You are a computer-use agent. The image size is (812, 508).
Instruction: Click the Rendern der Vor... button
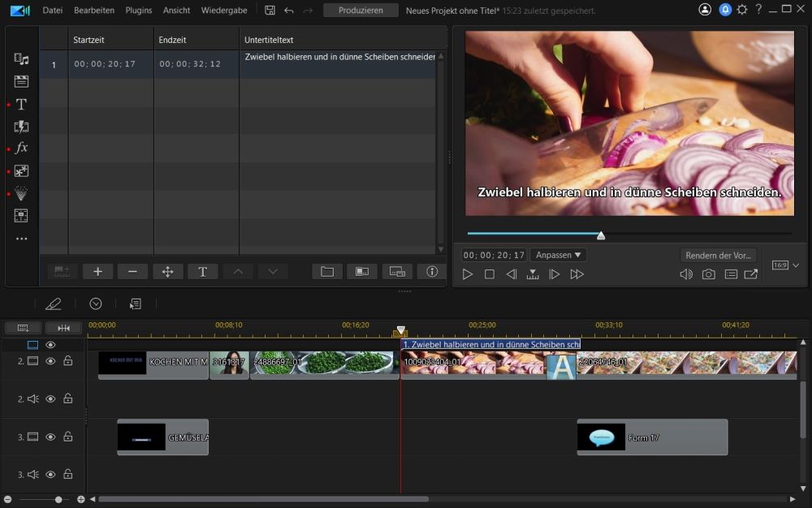[x=718, y=255]
